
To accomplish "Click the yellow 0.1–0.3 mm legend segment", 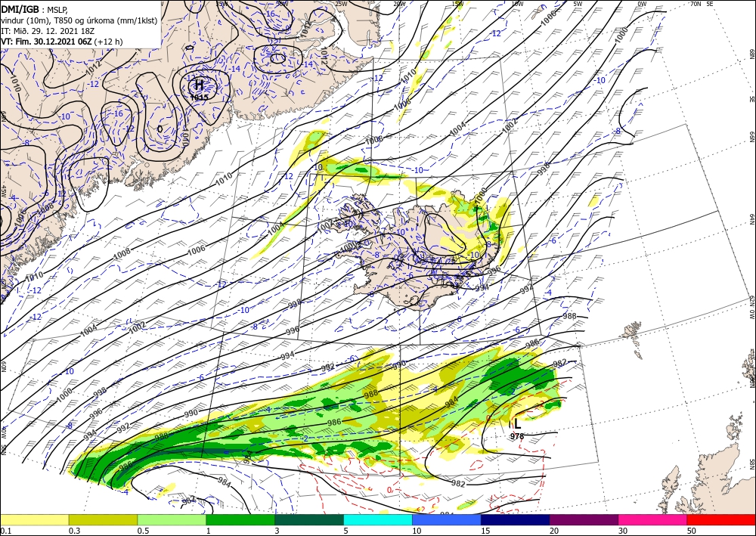I will [x=35, y=519].
